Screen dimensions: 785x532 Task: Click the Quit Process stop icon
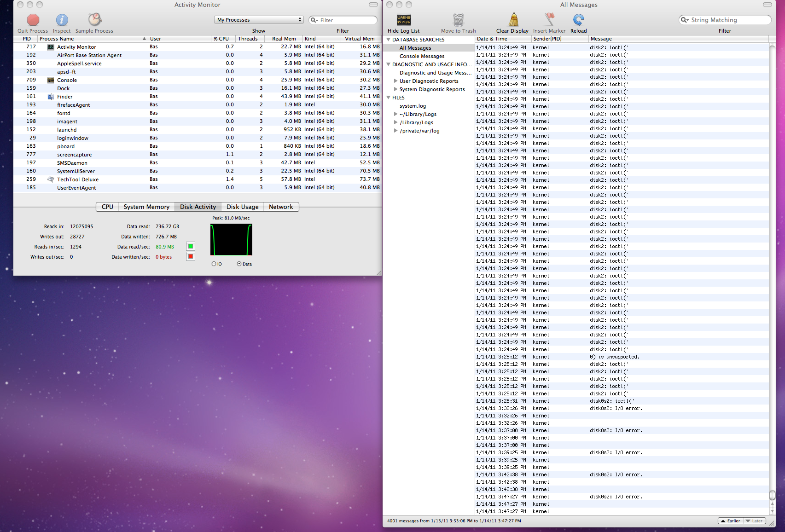pos(33,20)
